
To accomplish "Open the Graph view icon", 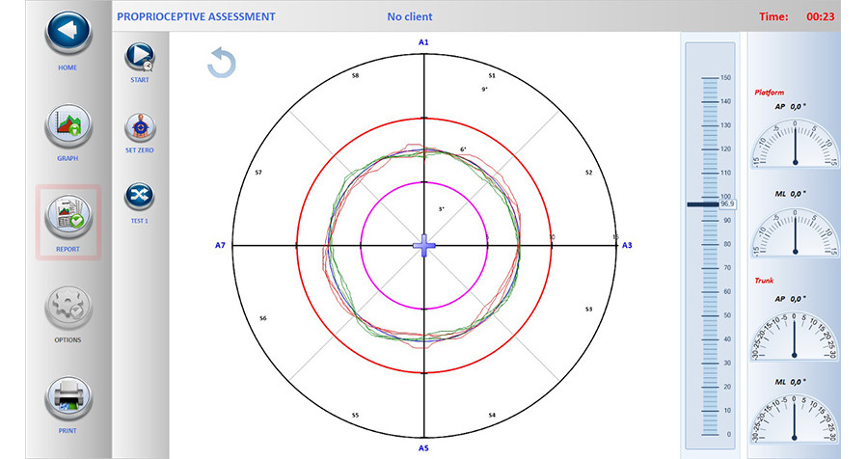I will 68,125.
